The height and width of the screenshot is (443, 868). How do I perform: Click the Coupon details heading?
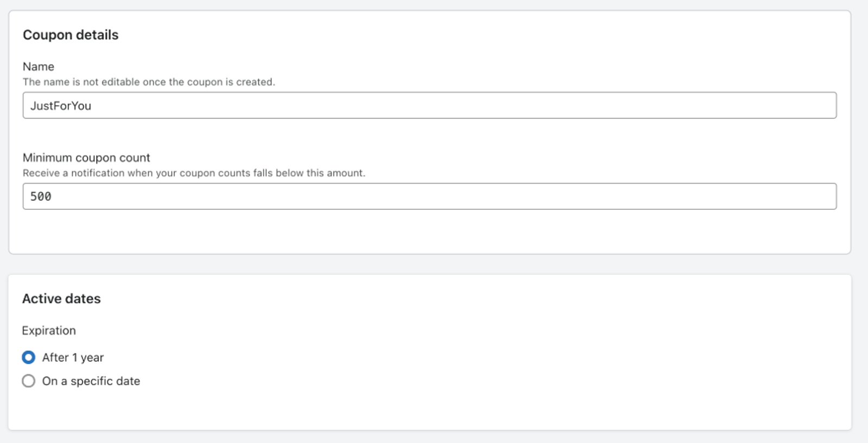(71, 35)
